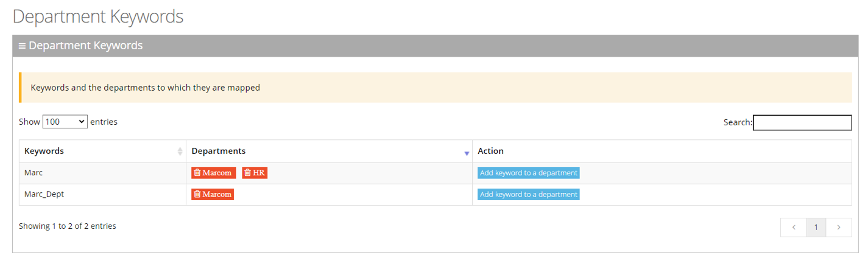The height and width of the screenshot is (261, 868).
Task: Go to the previous page of entries
Action: click(794, 227)
